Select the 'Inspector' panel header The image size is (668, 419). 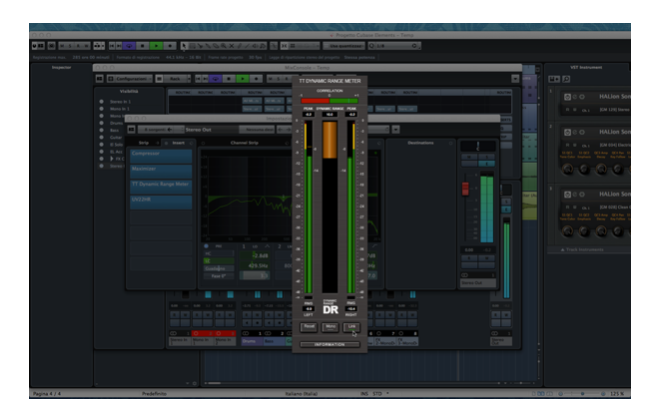[61, 67]
